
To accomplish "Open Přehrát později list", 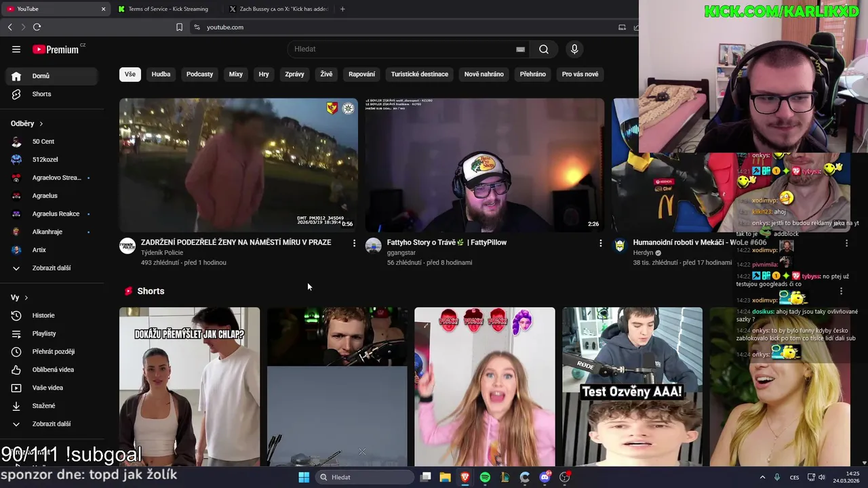I will point(52,352).
